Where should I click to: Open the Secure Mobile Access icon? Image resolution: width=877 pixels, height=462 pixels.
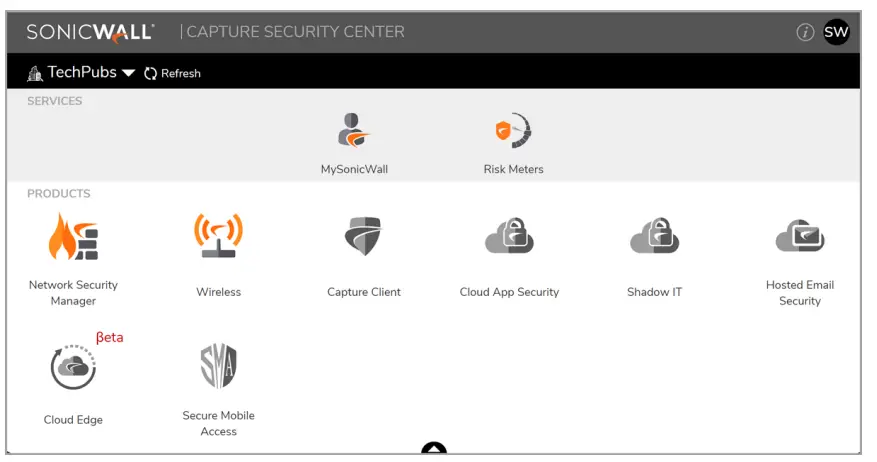[218, 367]
